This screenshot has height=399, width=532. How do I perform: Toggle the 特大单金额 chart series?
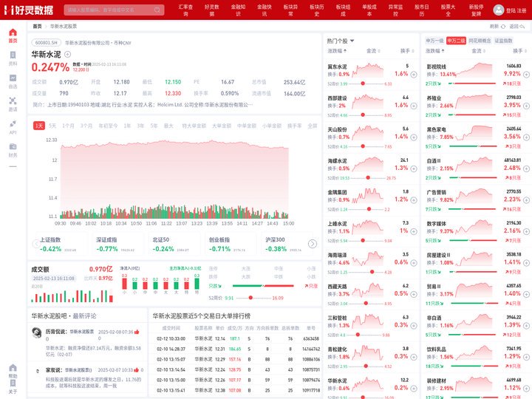194,126
